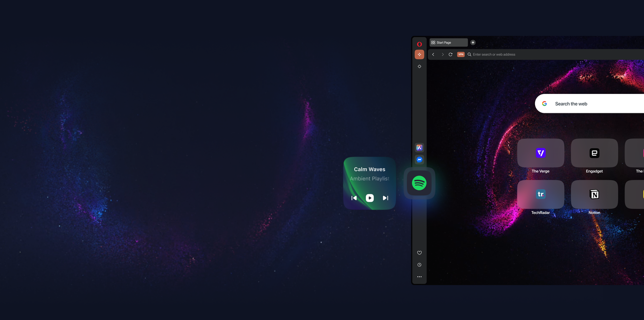Open the Notion speed dial tile
This screenshot has height=320, width=644.
(594, 194)
